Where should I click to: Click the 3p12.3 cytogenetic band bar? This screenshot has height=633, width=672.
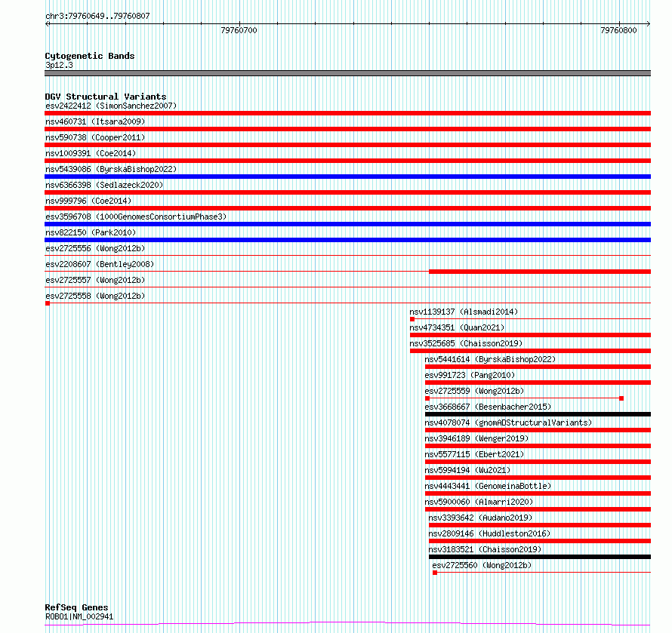pyautogui.click(x=347, y=73)
